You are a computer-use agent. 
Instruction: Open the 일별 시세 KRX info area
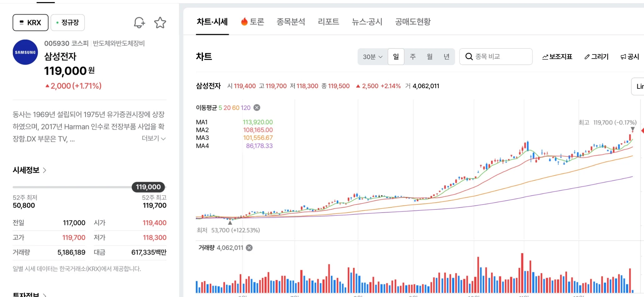click(x=77, y=269)
